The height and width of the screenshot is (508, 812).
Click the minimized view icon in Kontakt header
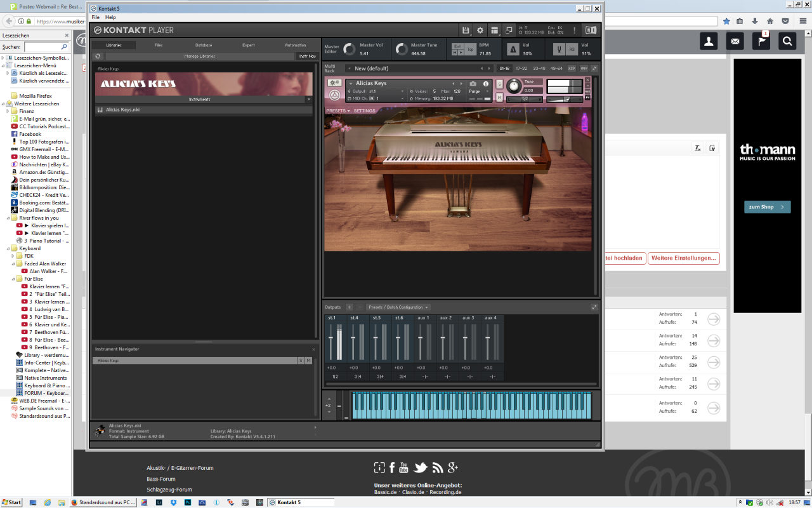coord(509,30)
